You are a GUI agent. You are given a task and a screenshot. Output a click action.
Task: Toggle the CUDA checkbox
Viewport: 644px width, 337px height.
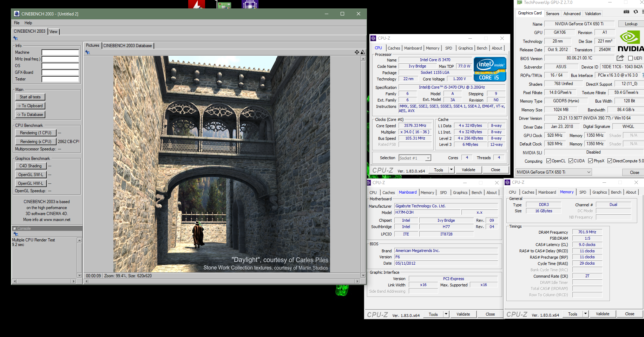[x=571, y=161]
